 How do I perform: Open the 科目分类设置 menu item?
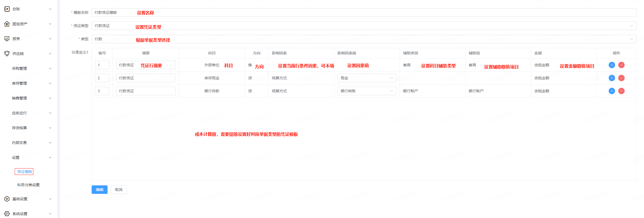pyautogui.click(x=28, y=185)
